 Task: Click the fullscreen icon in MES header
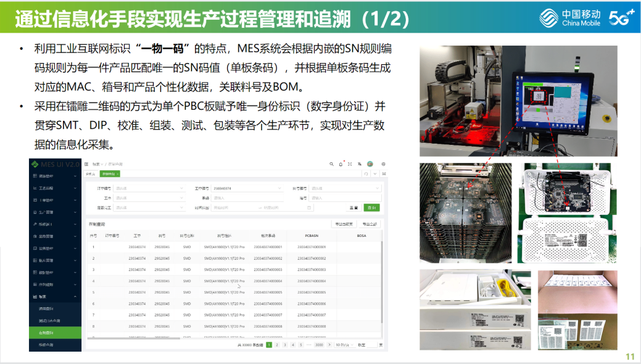click(350, 164)
